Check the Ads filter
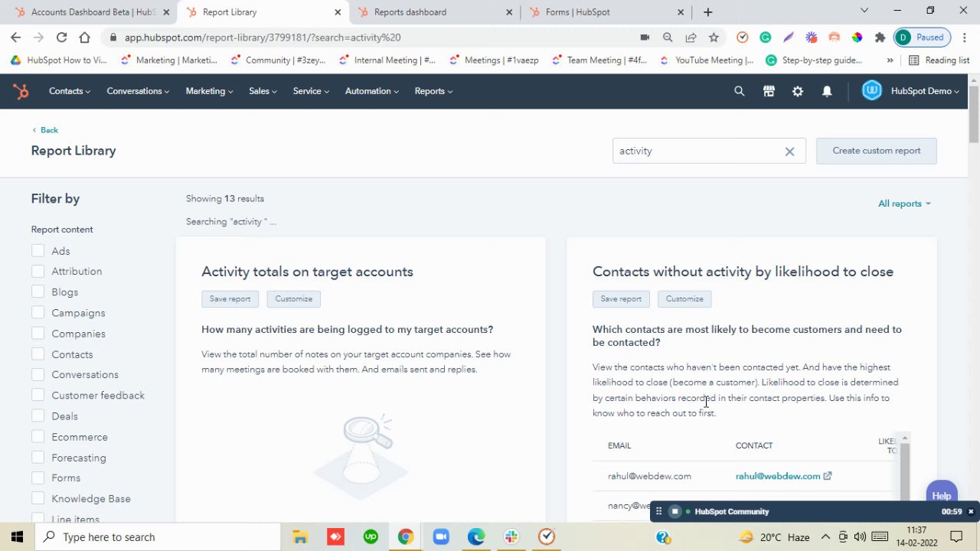Image resolution: width=980 pixels, height=551 pixels. 38,250
